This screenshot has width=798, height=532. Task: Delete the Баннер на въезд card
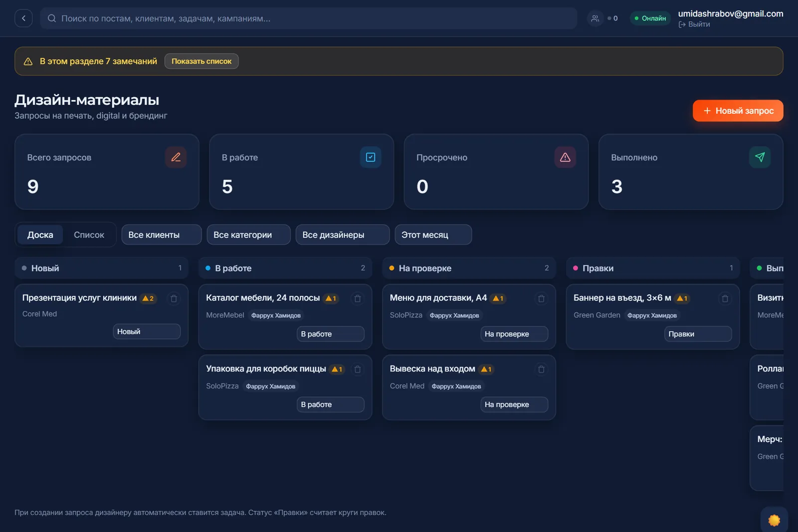click(725, 299)
